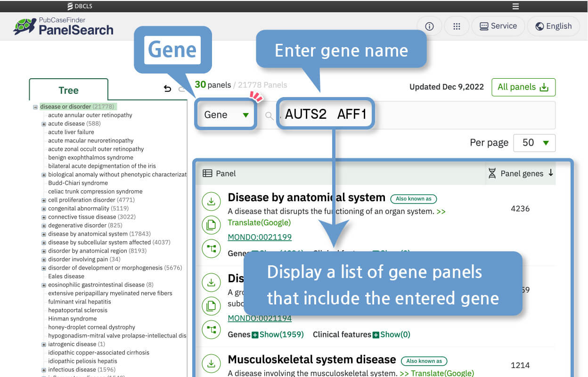The height and width of the screenshot is (377, 588).
Task: Select hepatoportal sclerosis
Action: tap(78, 310)
